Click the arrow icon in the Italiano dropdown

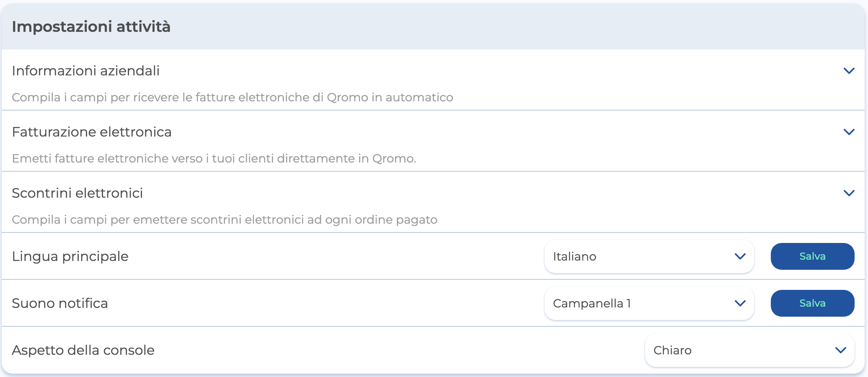pyautogui.click(x=740, y=256)
